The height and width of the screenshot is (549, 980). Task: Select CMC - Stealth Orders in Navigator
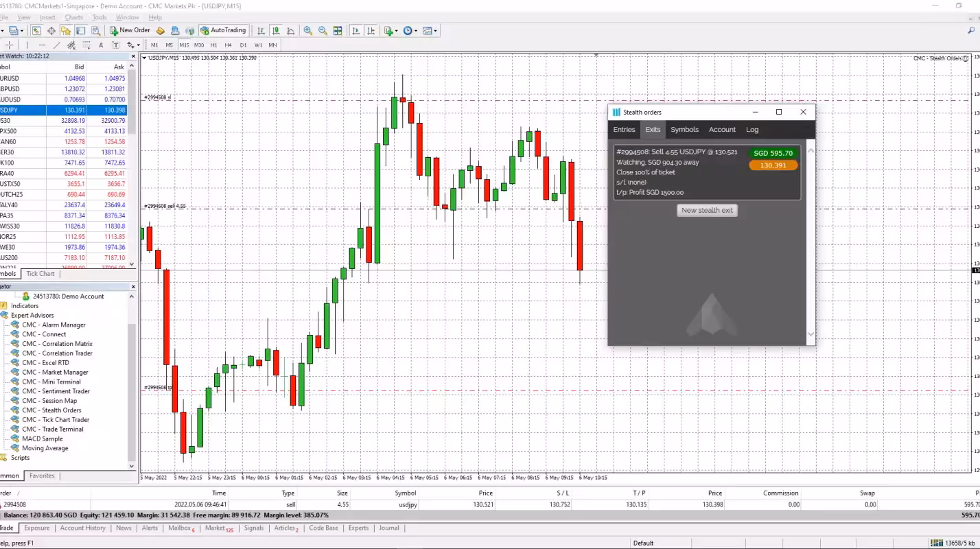(x=51, y=410)
